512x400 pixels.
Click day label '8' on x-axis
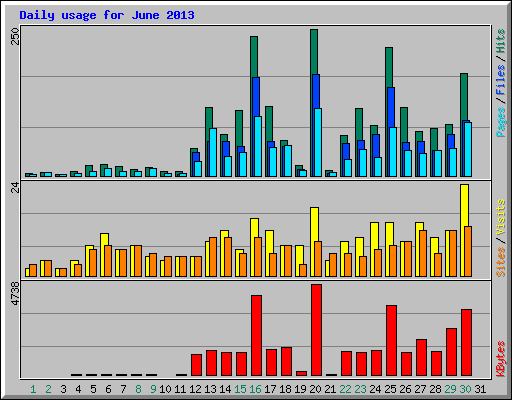click(x=138, y=389)
